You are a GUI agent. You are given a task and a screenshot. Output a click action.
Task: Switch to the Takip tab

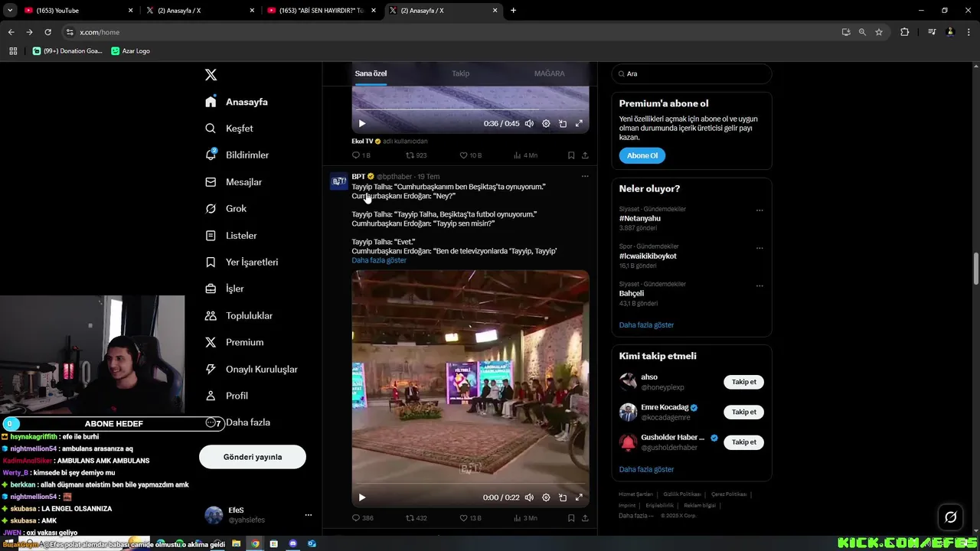pyautogui.click(x=460, y=73)
